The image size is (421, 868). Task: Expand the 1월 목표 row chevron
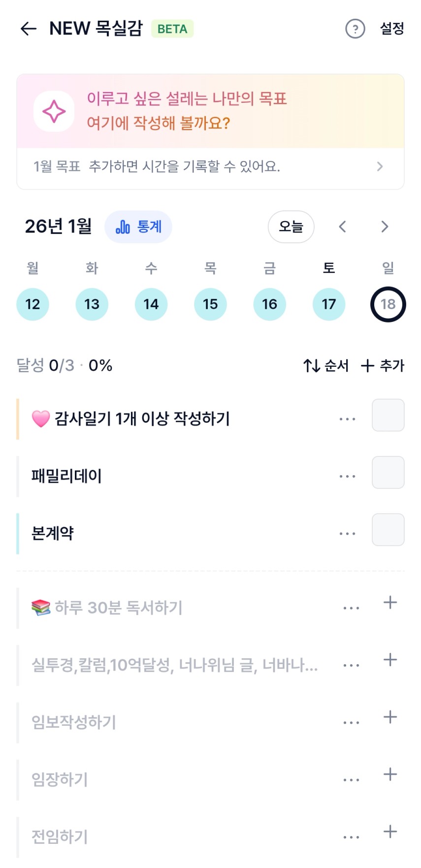380,166
